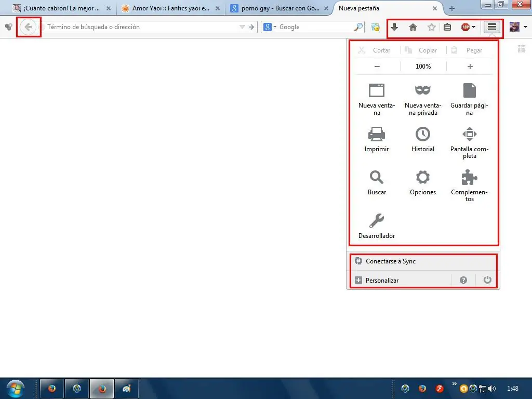Open Desarrollador wrench icon
The image size is (532, 399).
tap(377, 226)
